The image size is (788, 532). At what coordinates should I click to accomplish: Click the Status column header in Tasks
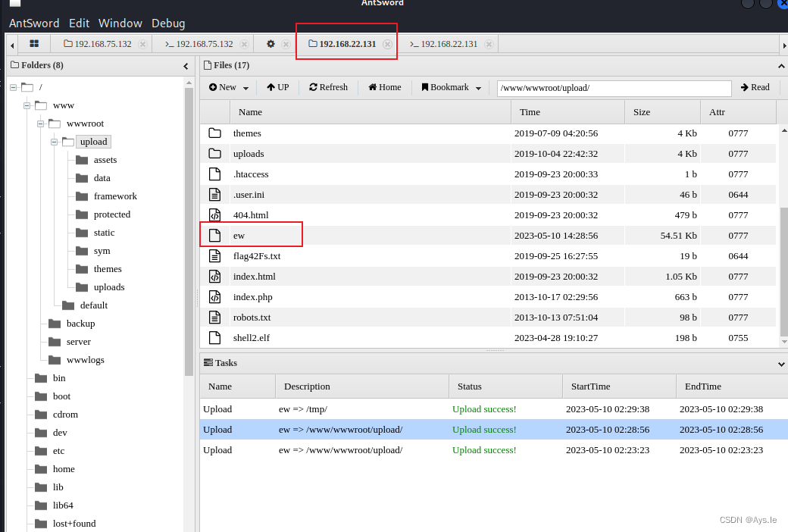point(505,386)
